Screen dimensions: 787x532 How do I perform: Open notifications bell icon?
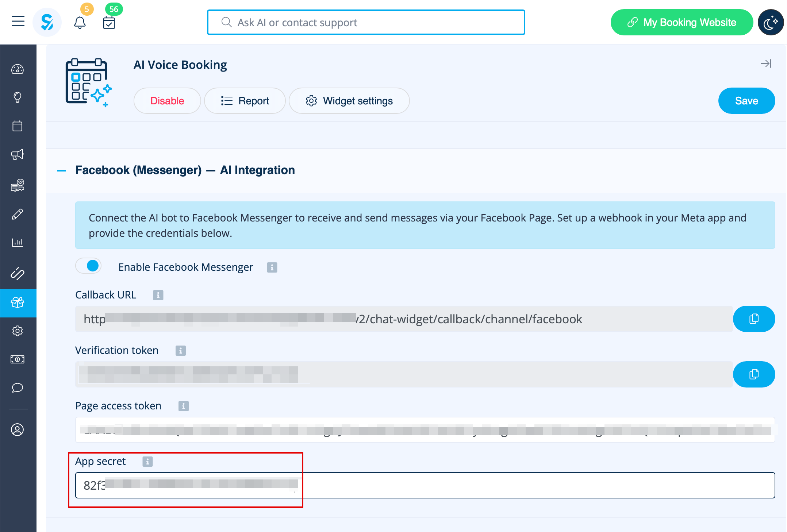80,23
